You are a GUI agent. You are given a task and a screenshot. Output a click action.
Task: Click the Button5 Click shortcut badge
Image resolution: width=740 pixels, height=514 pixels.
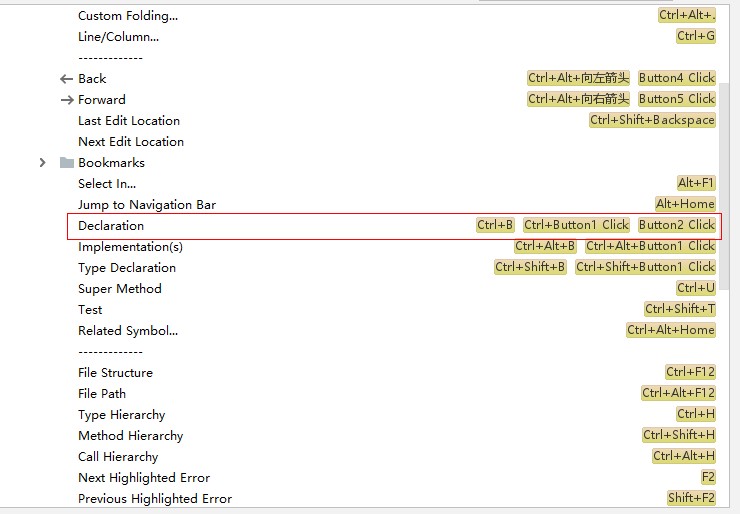[x=677, y=99]
